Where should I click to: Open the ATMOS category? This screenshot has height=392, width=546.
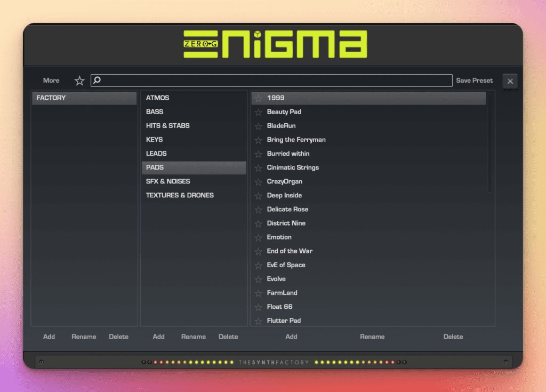pos(194,98)
